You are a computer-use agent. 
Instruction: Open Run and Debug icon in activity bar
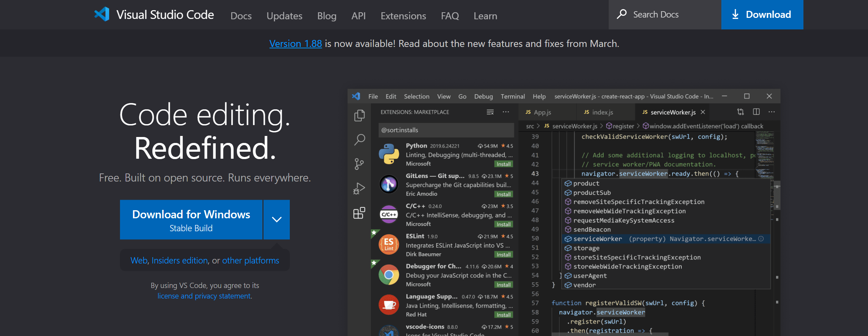coord(359,188)
